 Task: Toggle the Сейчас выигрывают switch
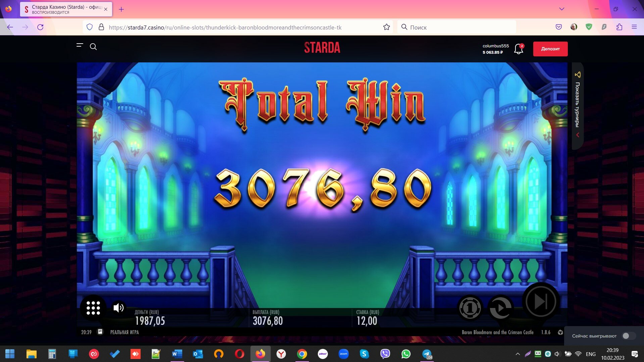pyautogui.click(x=629, y=336)
